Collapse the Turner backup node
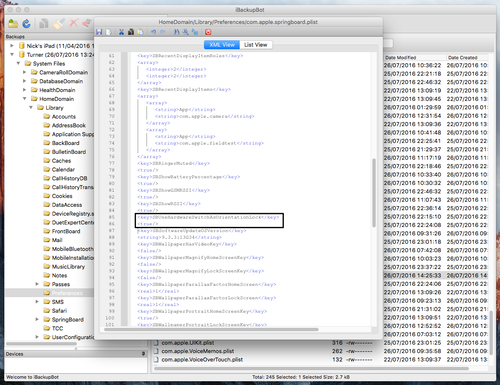Viewport: 500px width, 385px height. coord(12,54)
